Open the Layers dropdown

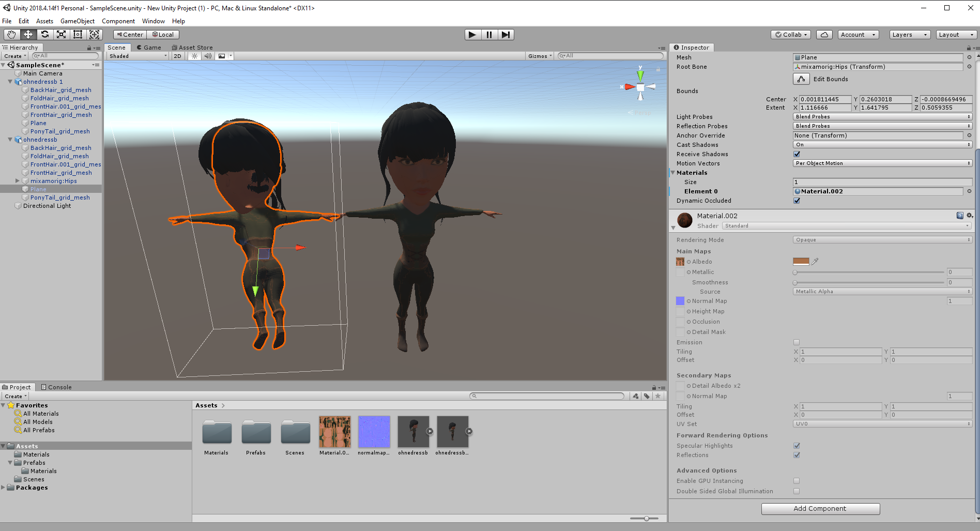click(910, 35)
